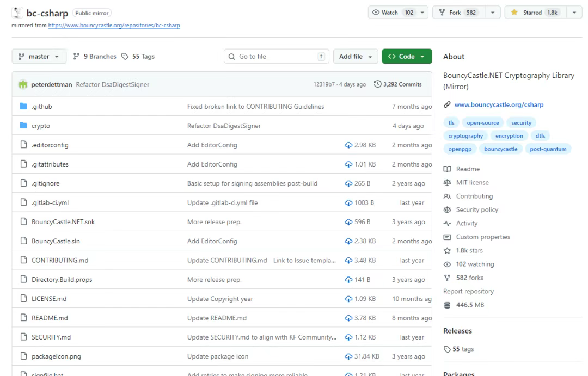Open the bouncycastle.org mirrored-from link
Screen dimensions: 588x376
pos(114,26)
